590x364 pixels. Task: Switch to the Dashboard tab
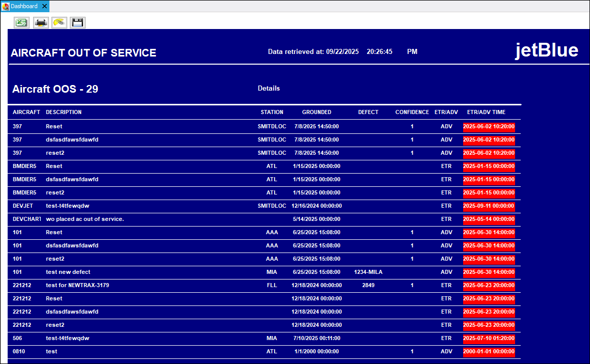pyautogui.click(x=24, y=6)
